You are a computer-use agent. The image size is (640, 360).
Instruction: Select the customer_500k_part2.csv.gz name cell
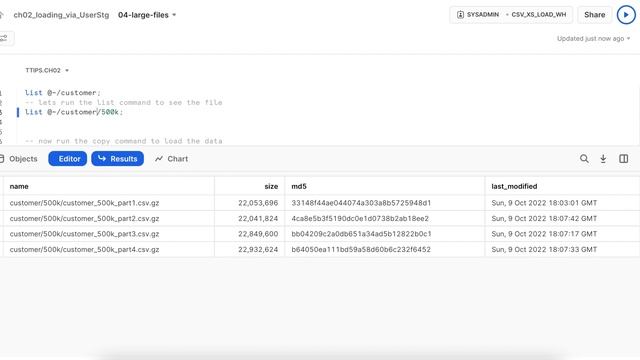[109, 218]
